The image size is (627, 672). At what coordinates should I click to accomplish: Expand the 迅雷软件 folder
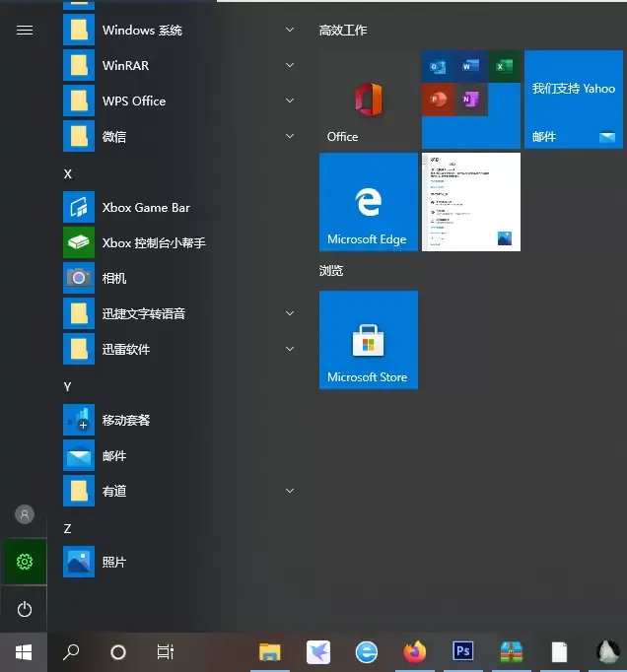point(178,349)
